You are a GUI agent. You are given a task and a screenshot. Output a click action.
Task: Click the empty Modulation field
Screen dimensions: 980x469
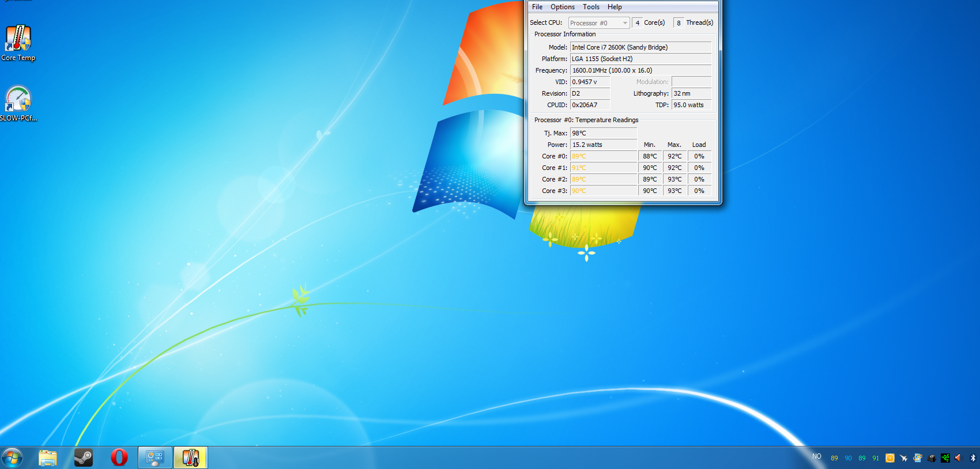(691, 82)
